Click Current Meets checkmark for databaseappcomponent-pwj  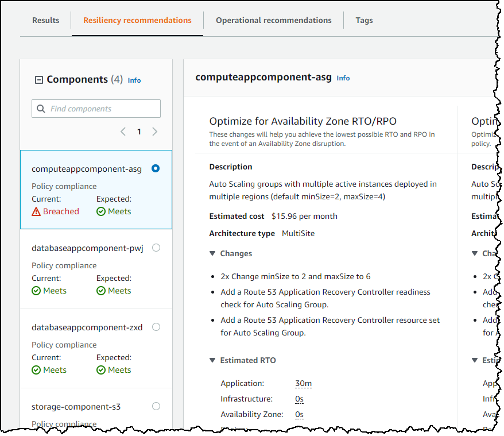(x=36, y=291)
